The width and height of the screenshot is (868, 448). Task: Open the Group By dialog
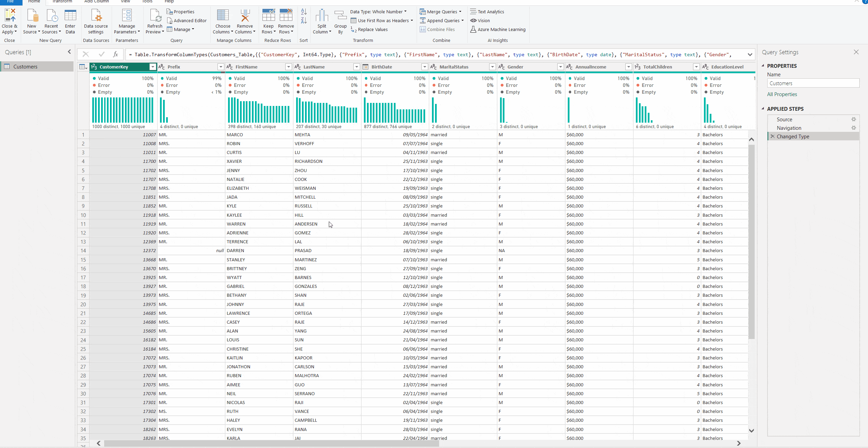pos(340,20)
